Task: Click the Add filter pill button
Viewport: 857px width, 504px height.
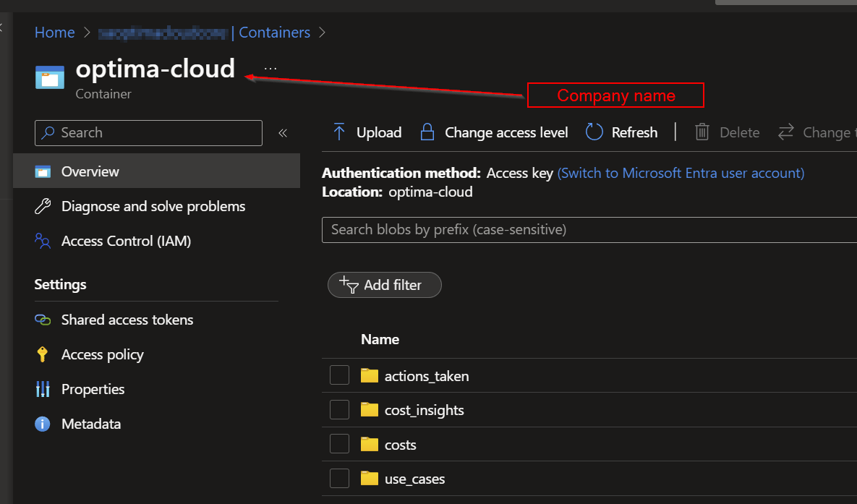Action: click(x=385, y=285)
